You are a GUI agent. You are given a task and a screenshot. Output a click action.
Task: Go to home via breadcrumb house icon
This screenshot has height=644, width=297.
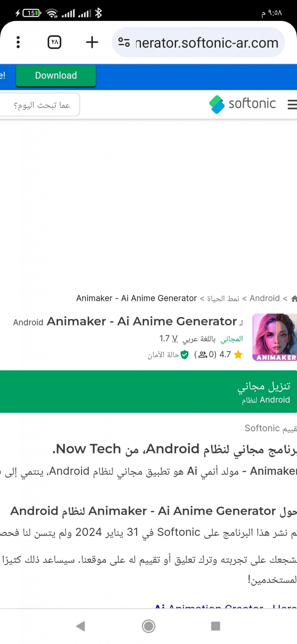coord(294,299)
